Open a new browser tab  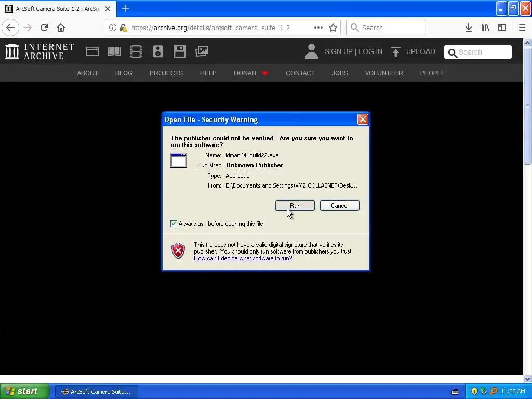(125, 8)
